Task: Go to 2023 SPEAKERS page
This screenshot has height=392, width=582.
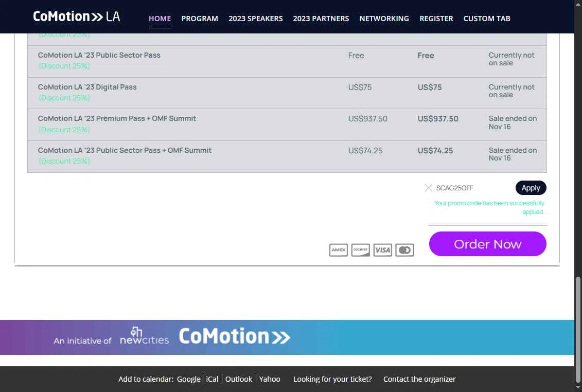Action: point(255,19)
